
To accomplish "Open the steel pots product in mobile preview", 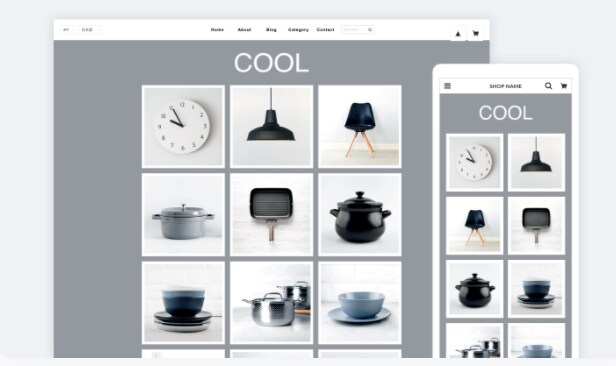I will 475,340.
